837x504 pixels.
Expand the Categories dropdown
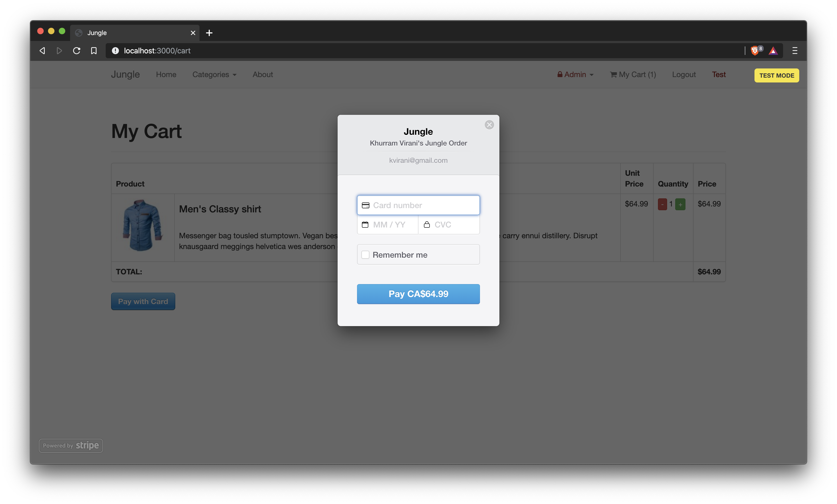pos(214,74)
